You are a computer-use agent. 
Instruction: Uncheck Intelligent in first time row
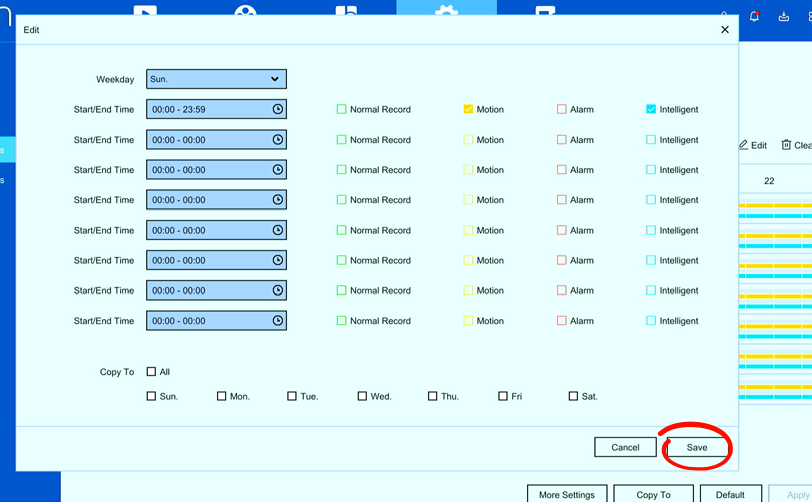coord(651,109)
